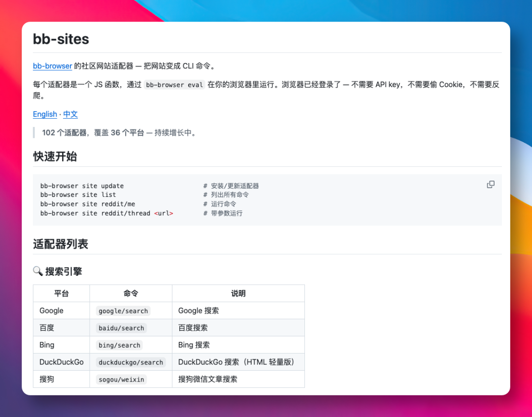
Task: Click the 搜狗 platform cell
Action: 62,379
